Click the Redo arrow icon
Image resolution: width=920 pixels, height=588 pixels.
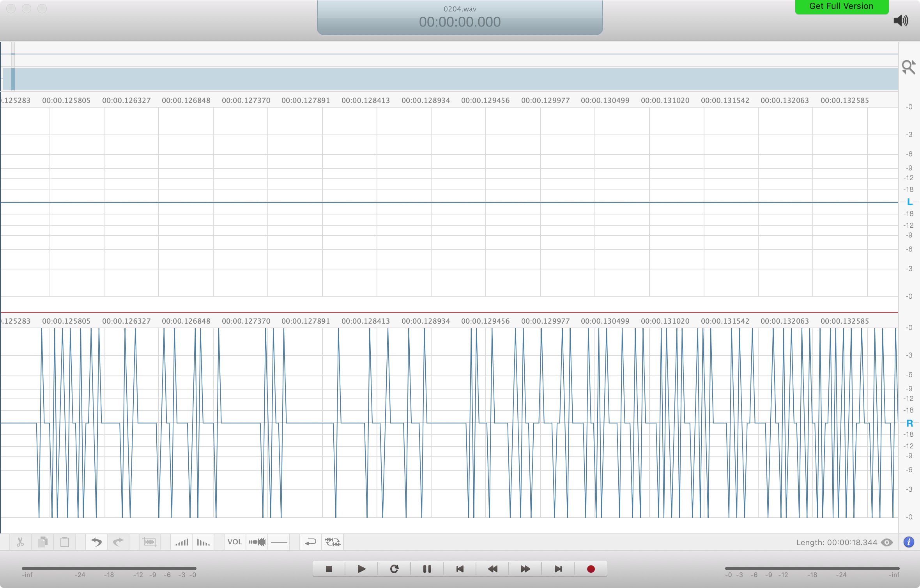click(118, 542)
